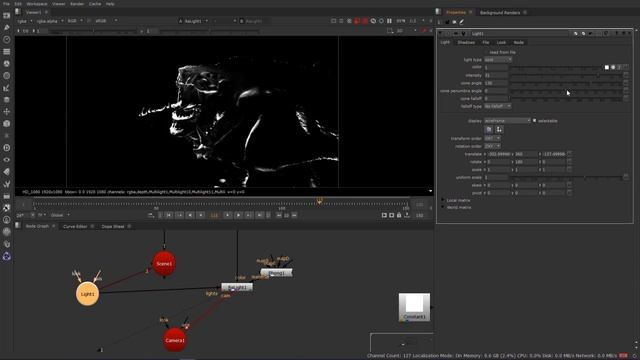Open the Render menu
Viewport: 640px width, 360px height.
(77, 4)
